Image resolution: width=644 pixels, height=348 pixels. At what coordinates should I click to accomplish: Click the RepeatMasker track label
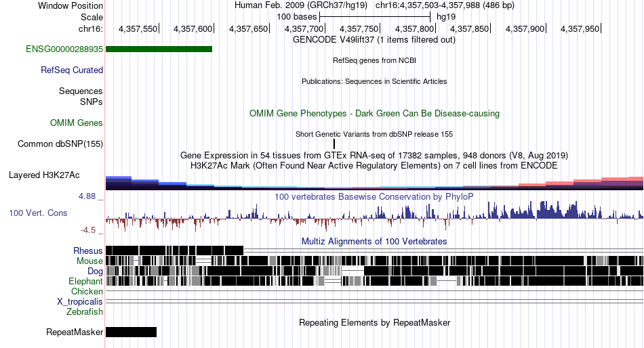pyautogui.click(x=75, y=332)
